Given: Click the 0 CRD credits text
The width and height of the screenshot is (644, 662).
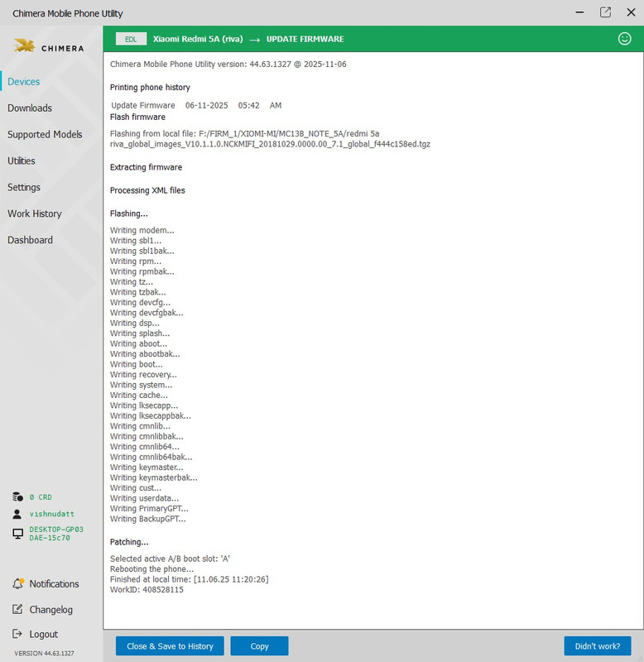Looking at the screenshot, I should click(41, 497).
